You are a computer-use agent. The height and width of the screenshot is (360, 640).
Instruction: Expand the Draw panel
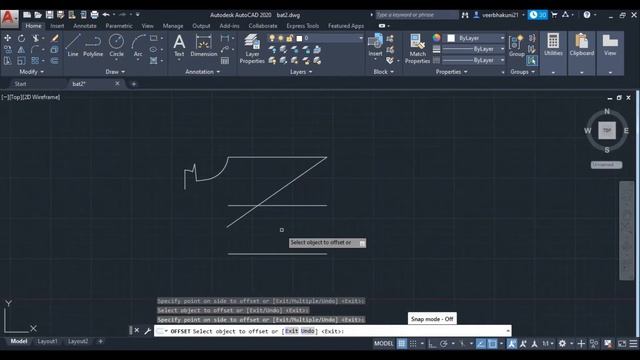115,72
